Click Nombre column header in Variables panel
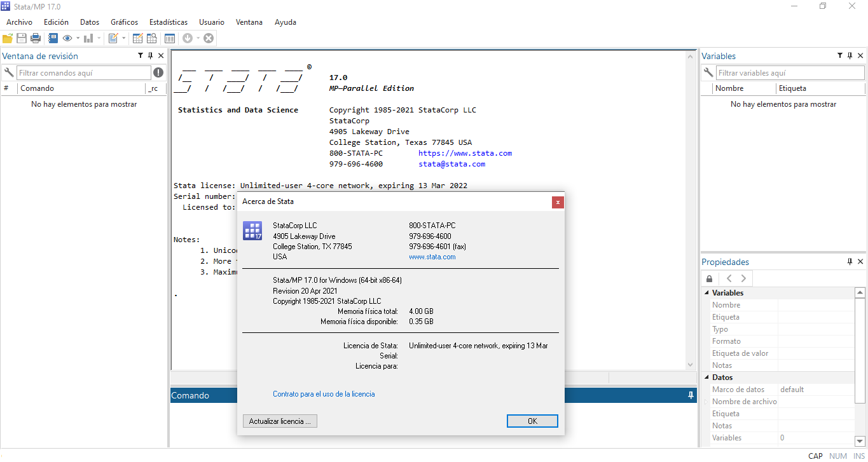This screenshot has height=462, width=868. point(744,88)
